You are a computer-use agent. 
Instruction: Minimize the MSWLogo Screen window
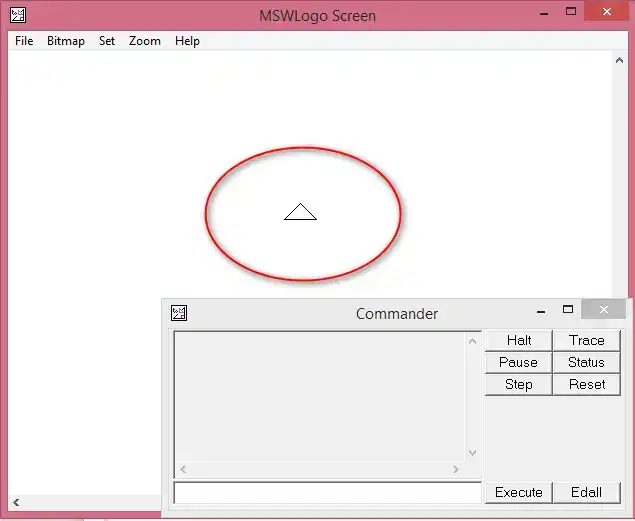coord(544,13)
